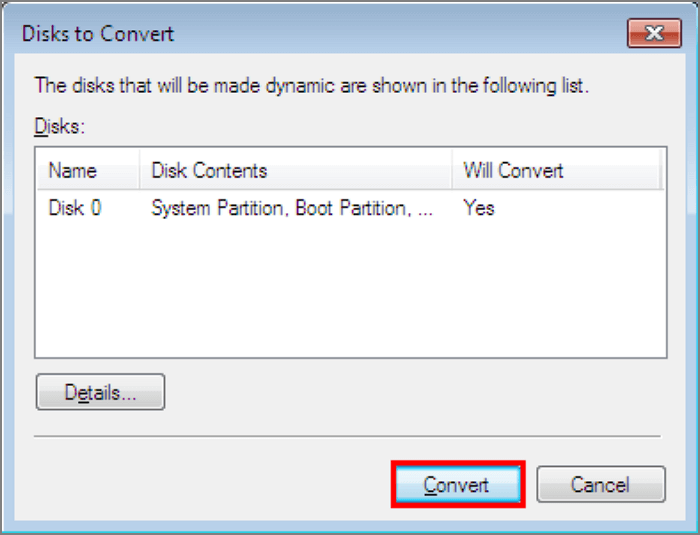Open the Details... button
The image size is (700, 535).
point(100,393)
